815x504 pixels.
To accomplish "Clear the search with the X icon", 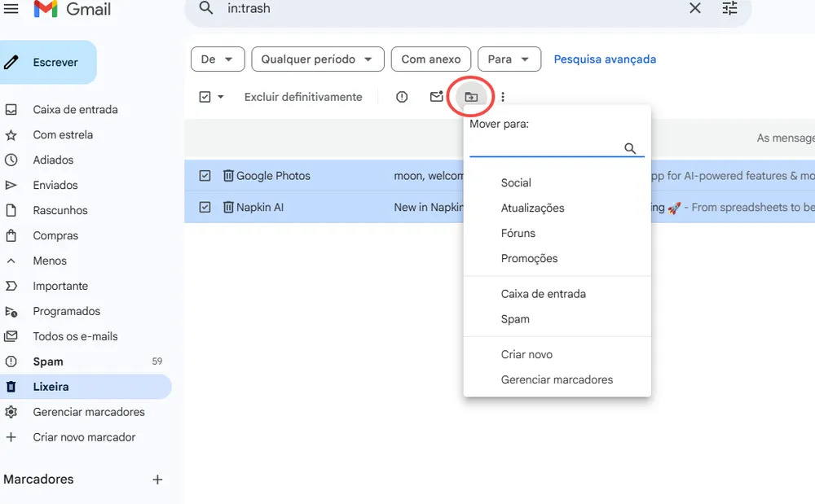I will (x=694, y=8).
